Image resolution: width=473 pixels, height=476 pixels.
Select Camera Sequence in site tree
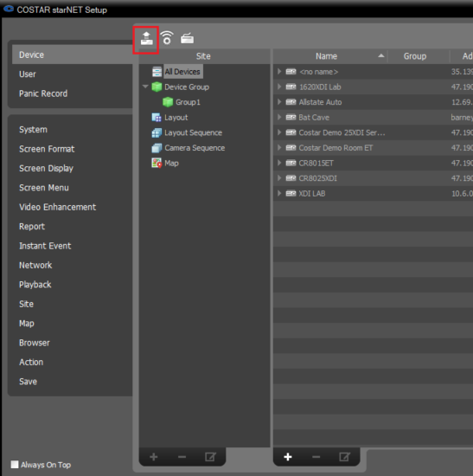[195, 148]
